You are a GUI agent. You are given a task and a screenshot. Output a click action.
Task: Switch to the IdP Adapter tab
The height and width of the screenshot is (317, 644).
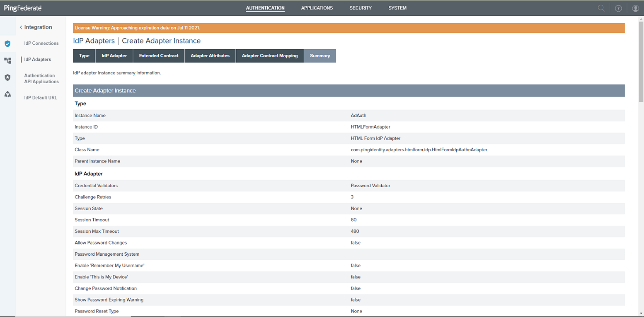point(114,56)
